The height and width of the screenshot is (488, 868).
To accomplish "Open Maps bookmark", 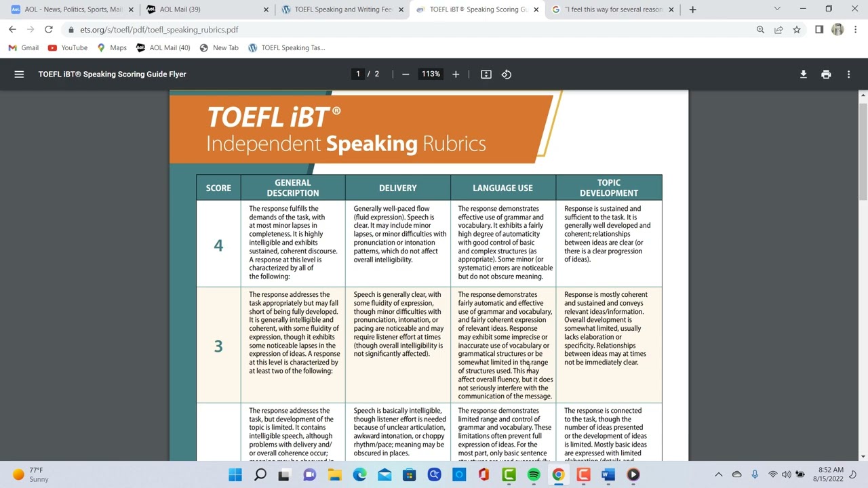I will coord(112,48).
